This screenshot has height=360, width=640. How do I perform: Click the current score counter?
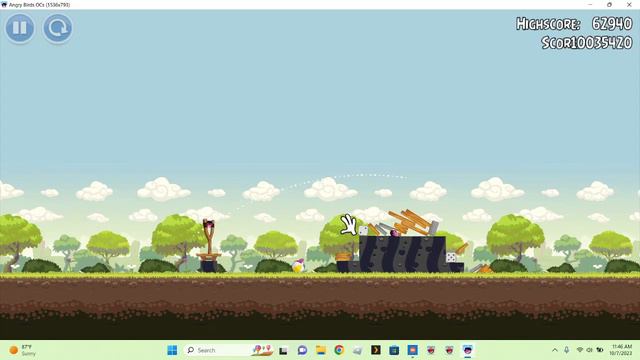coord(587,42)
